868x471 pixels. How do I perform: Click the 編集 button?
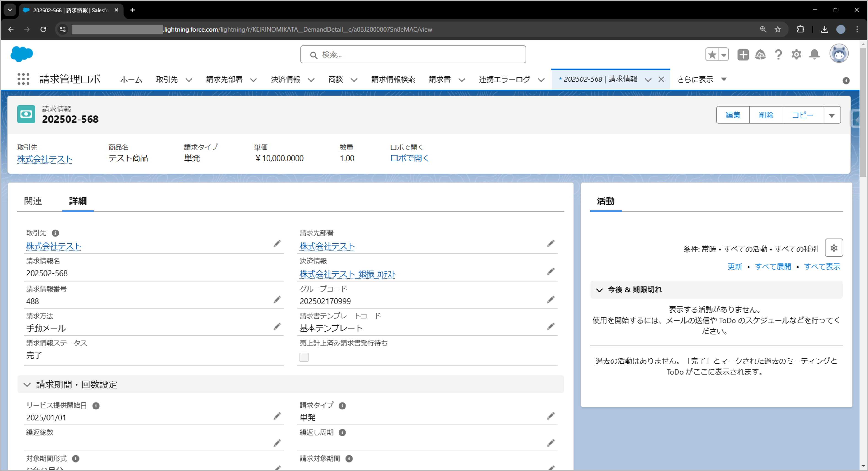coord(733,115)
